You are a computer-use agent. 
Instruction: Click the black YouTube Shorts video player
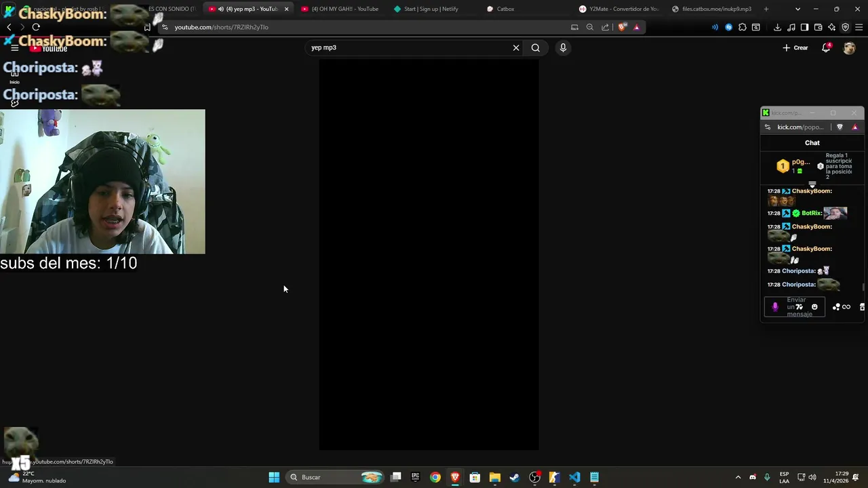[429, 255]
